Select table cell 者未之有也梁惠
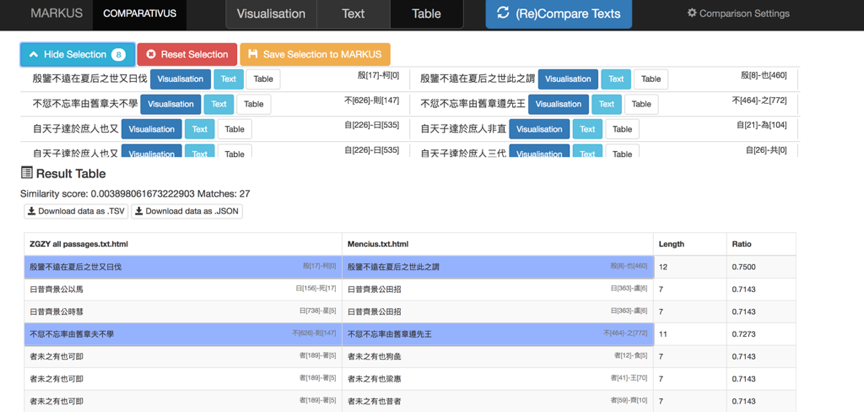Image resolution: width=864 pixels, height=412 pixels. tap(498, 379)
